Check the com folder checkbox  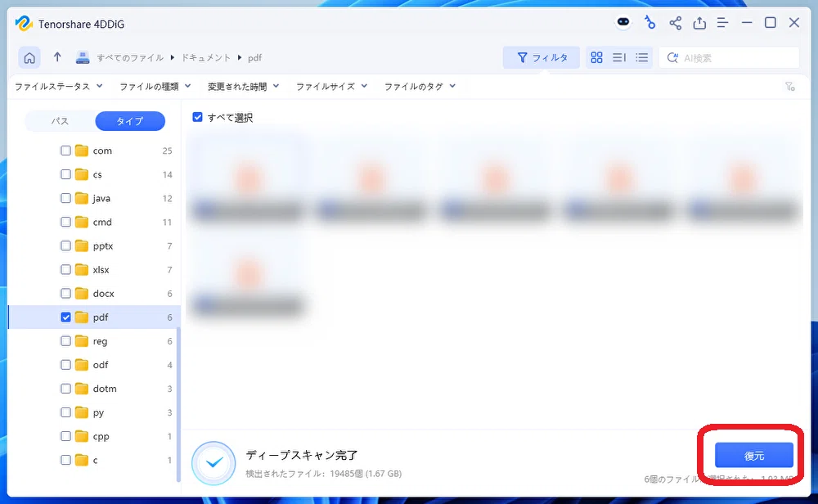(x=65, y=151)
